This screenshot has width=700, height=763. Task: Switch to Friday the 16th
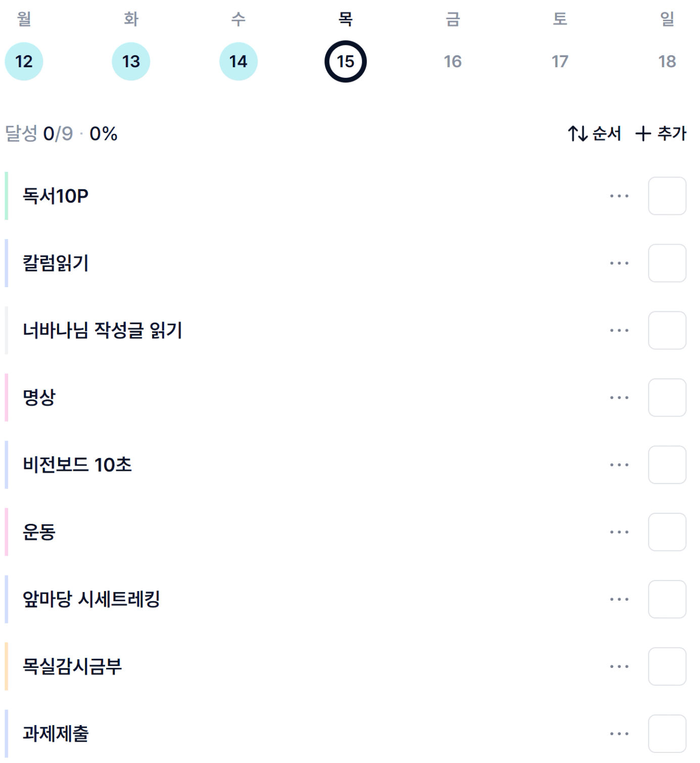click(452, 62)
